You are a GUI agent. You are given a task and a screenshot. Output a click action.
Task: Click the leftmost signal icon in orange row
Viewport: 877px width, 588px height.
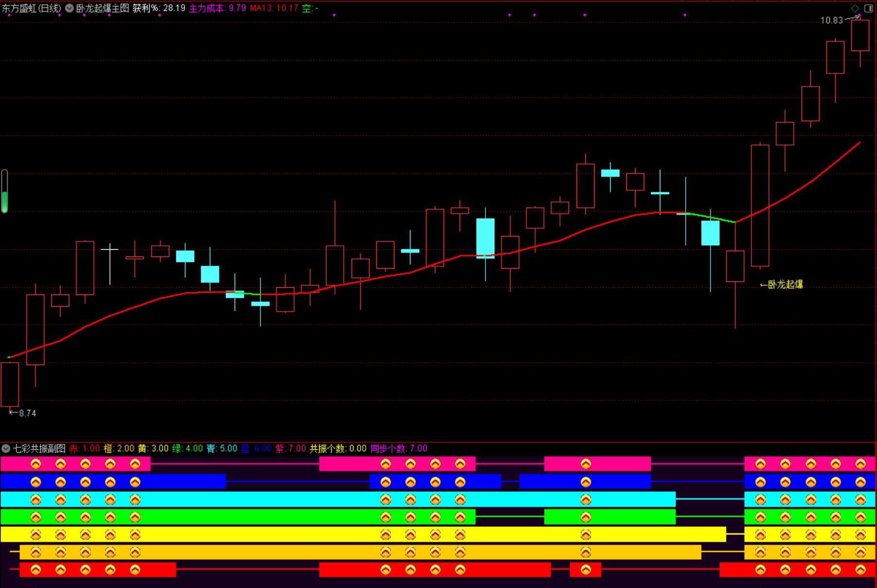point(36,552)
